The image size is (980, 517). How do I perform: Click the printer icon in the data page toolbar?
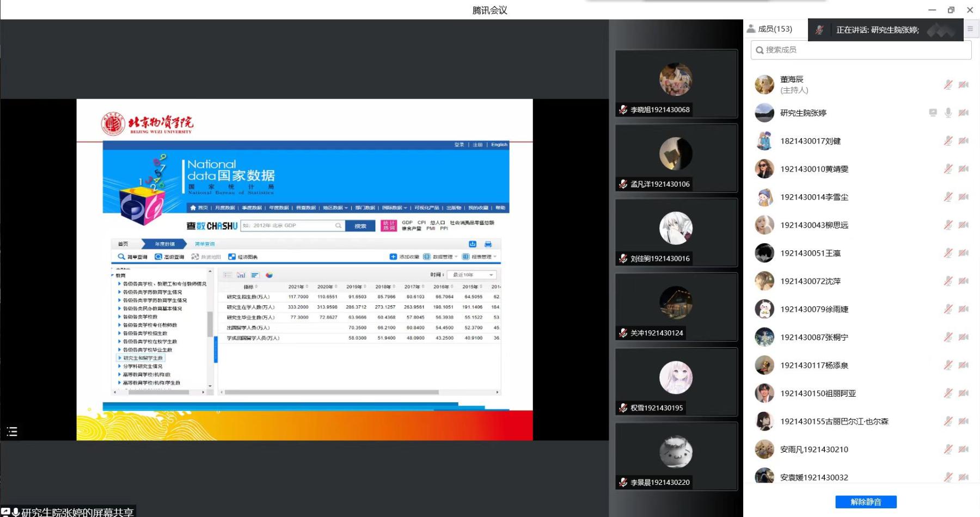(x=488, y=244)
